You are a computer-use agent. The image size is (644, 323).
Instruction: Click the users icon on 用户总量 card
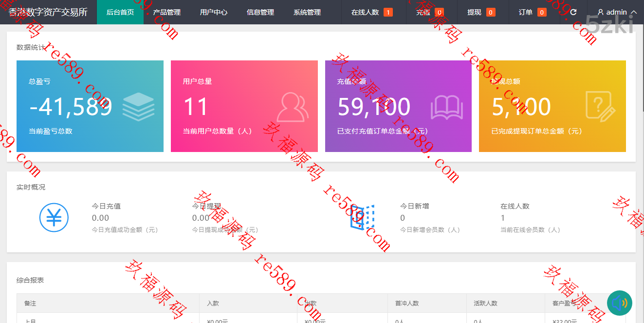tap(293, 107)
